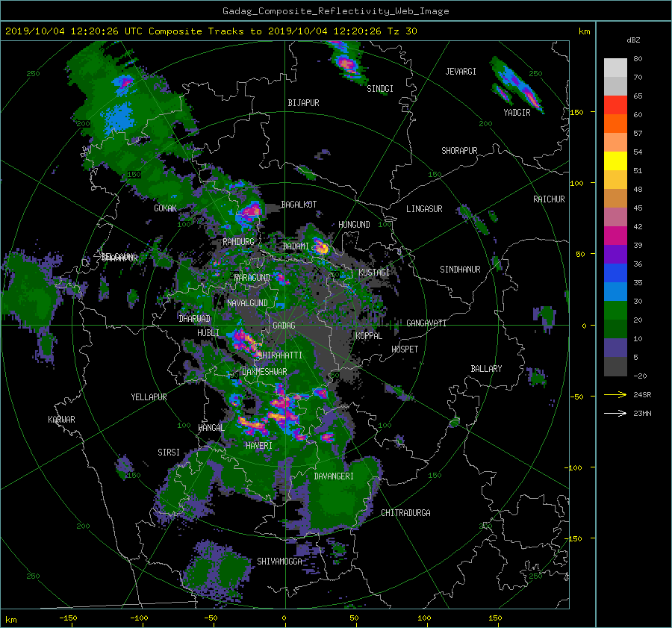Click the red 60 dBZ legend swatch
Image resolution: width=672 pixels, height=628 pixels.
pos(615,105)
